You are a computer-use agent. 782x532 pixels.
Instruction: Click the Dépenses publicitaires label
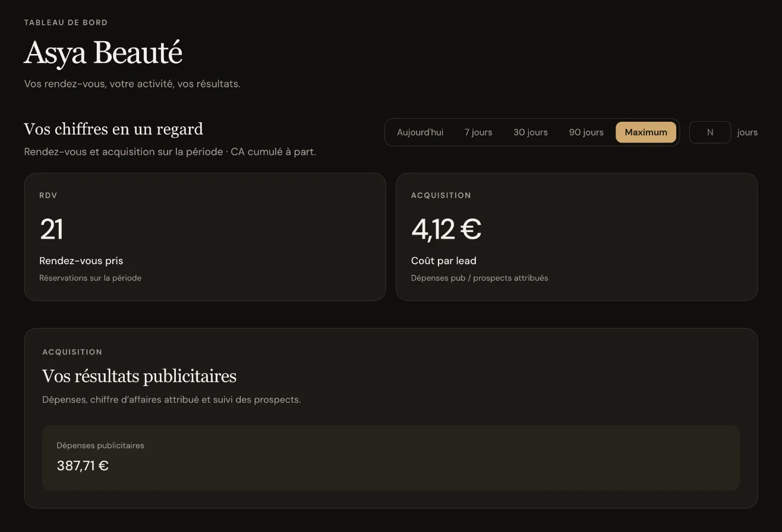100,445
